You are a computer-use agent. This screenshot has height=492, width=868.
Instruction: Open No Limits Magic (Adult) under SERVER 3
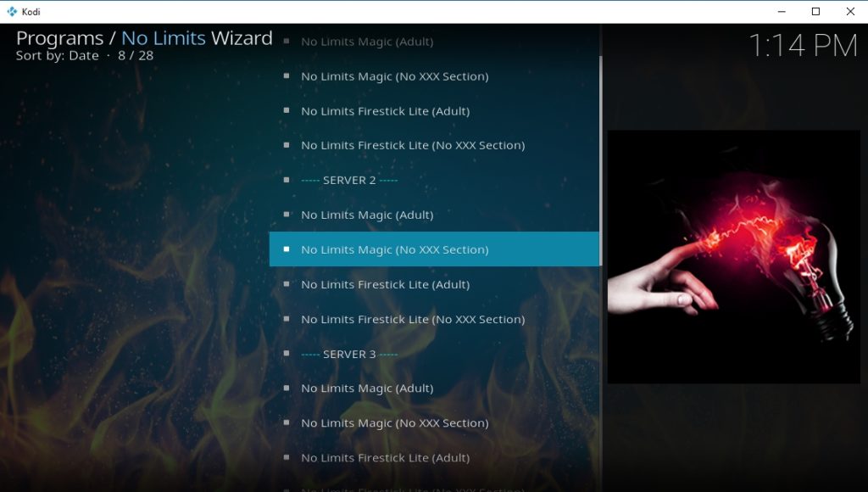[x=434, y=388]
